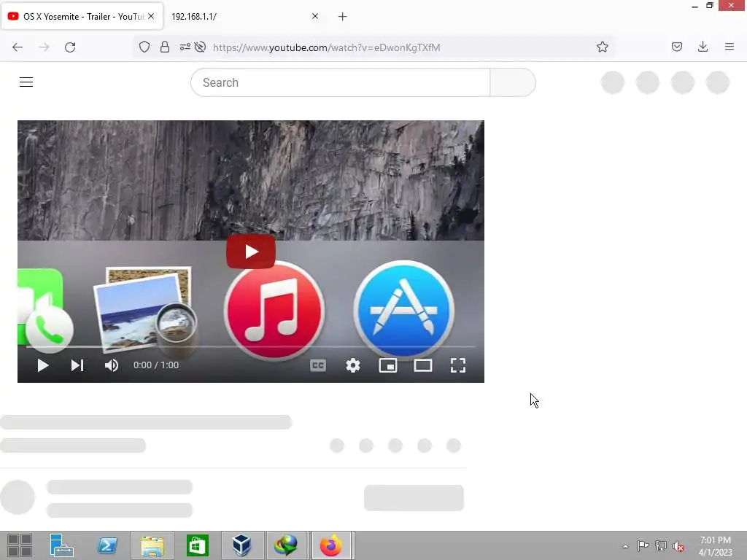Click the autoplay blocked icon
747x560 pixels.
coord(200,47)
